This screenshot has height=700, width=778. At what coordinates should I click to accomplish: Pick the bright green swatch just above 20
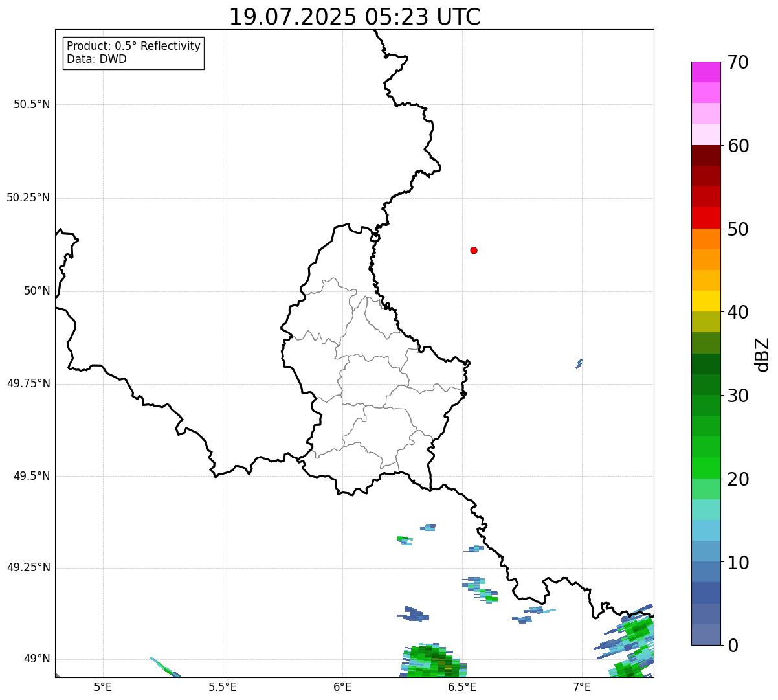click(x=706, y=468)
